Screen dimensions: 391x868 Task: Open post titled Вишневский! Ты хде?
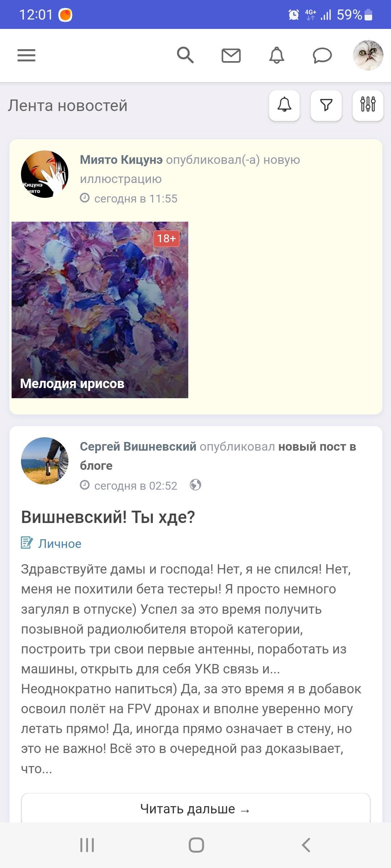108,517
